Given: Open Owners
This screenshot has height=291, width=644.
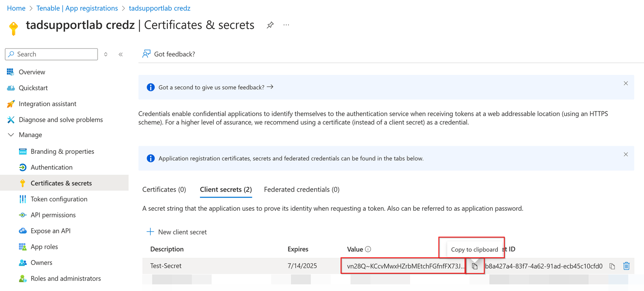Looking at the screenshot, I should pyautogui.click(x=41, y=263).
